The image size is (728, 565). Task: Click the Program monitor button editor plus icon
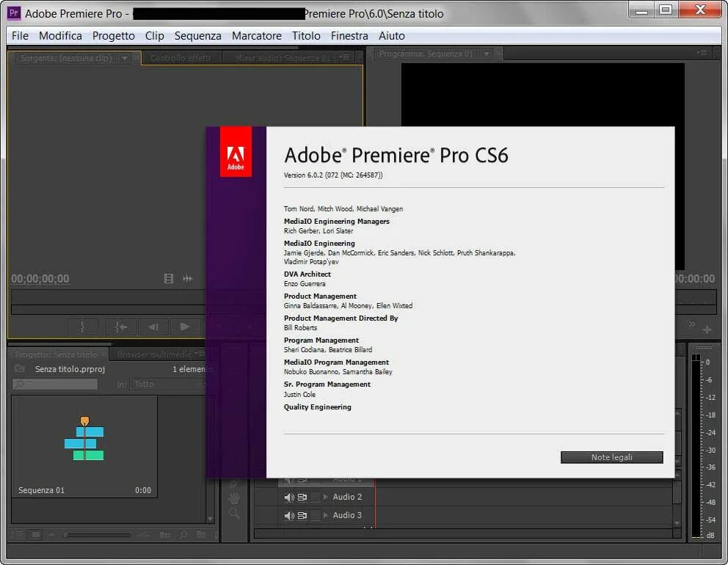click(x=707, y=329)
